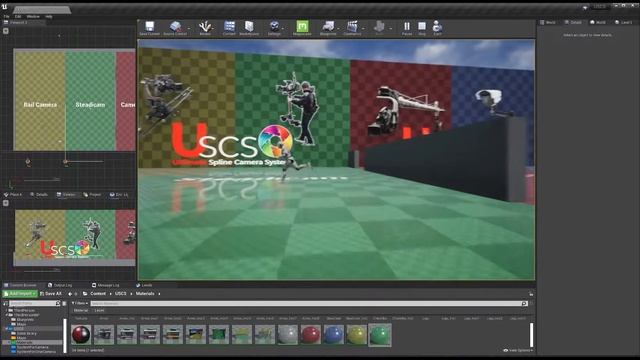Pause the running simulation
Image resolution: width=640 pixels, height=360 pixels.
pyautogui.click(x=407, y=27)
